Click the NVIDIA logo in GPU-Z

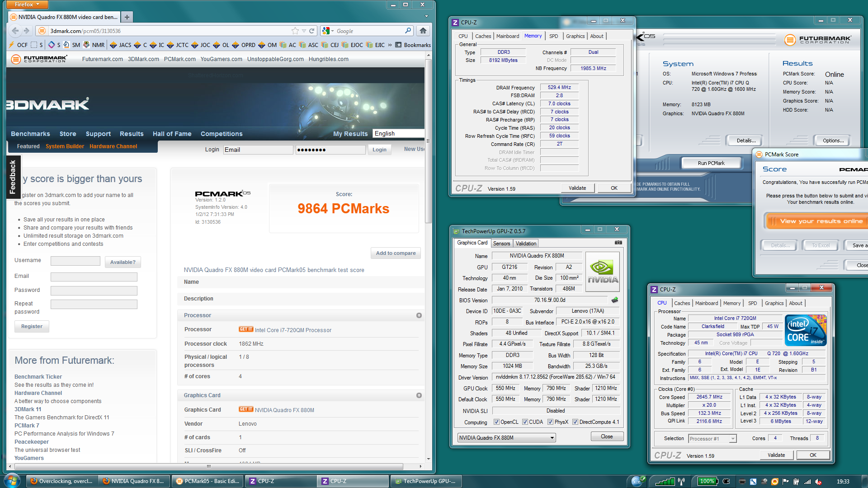(x=603, y=272)
